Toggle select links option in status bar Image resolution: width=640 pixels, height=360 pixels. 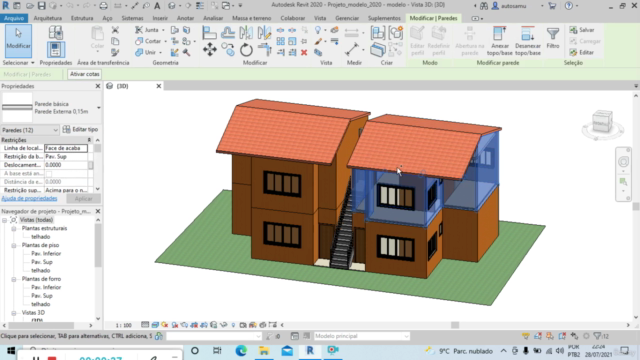(x=526, y=336)
